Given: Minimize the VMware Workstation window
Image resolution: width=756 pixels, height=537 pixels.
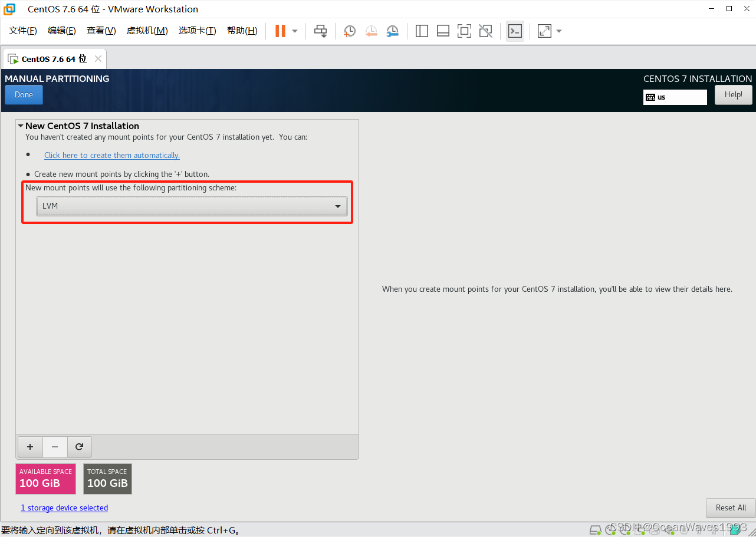Looking at the screenshot, I should [x=712, y=9].
